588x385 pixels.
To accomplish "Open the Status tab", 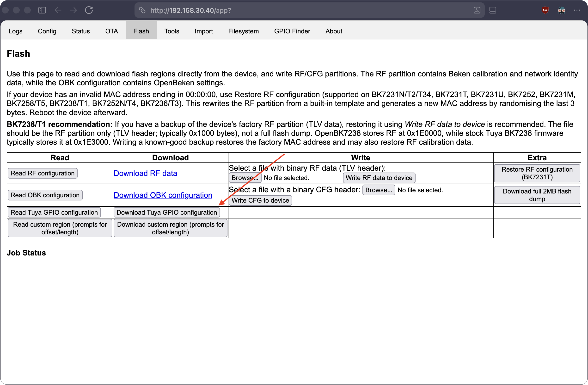I will 81,31.
